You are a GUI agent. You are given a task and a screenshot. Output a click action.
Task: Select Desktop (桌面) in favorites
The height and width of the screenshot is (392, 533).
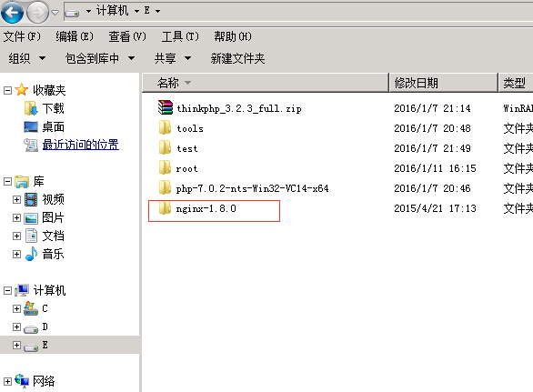(53, 126)
